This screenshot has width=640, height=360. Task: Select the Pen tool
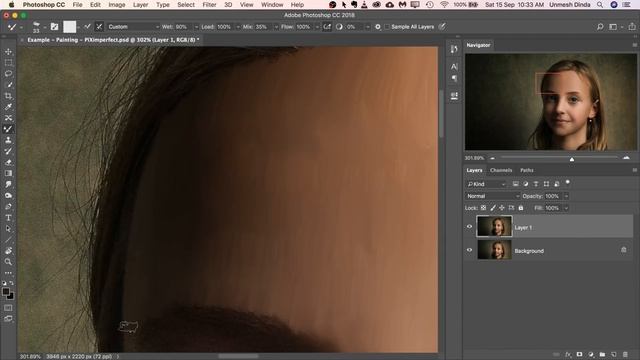pos(8,207)
